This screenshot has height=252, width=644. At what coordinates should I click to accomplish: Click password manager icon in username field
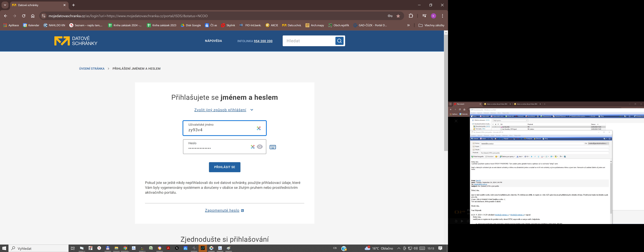(259, 128)
